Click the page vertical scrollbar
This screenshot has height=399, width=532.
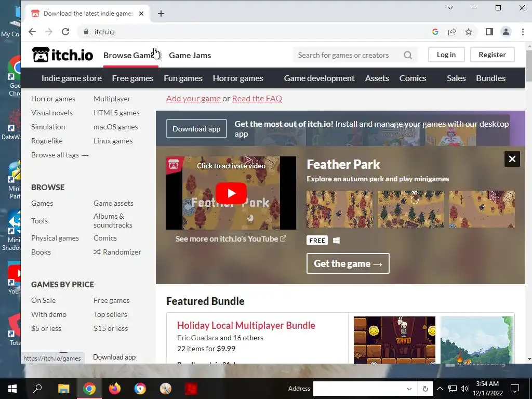(x=528, y=66)
